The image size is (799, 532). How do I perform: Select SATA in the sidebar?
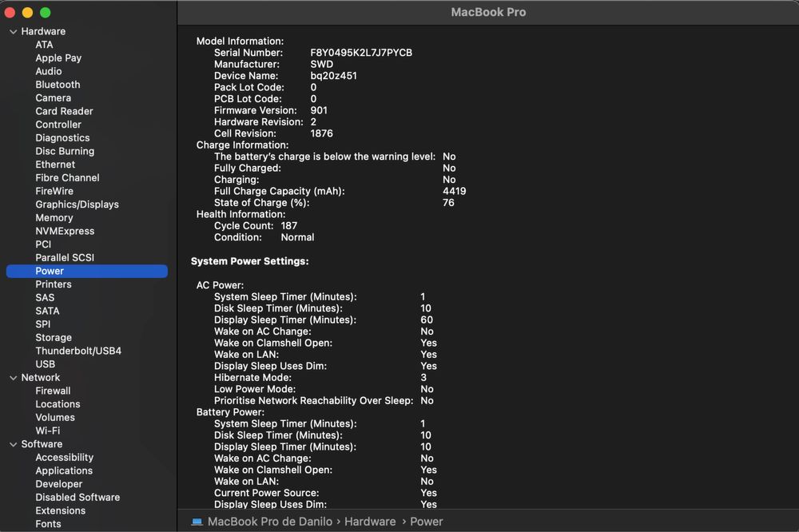click(47, 311)
